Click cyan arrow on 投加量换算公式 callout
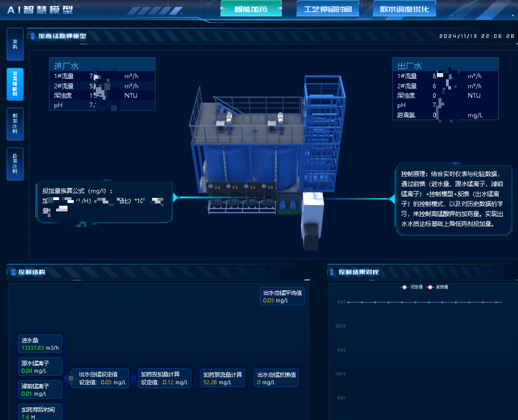 pos(175,197)
